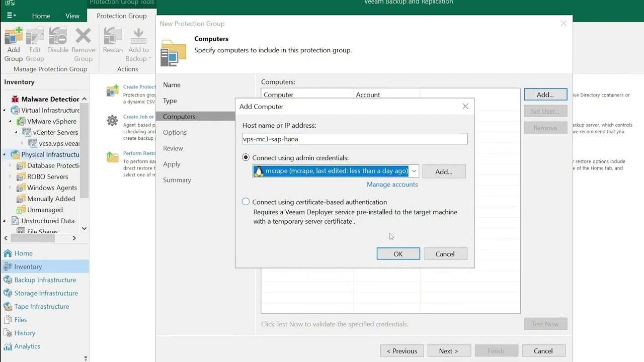Collapse the vCenter Servers tree node

[x=16, y=132]
